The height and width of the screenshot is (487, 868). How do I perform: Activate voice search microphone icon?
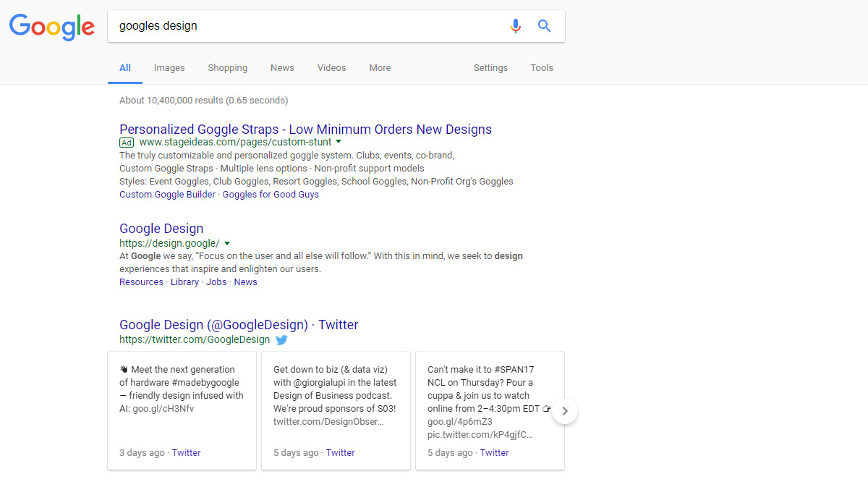[515, 26]
